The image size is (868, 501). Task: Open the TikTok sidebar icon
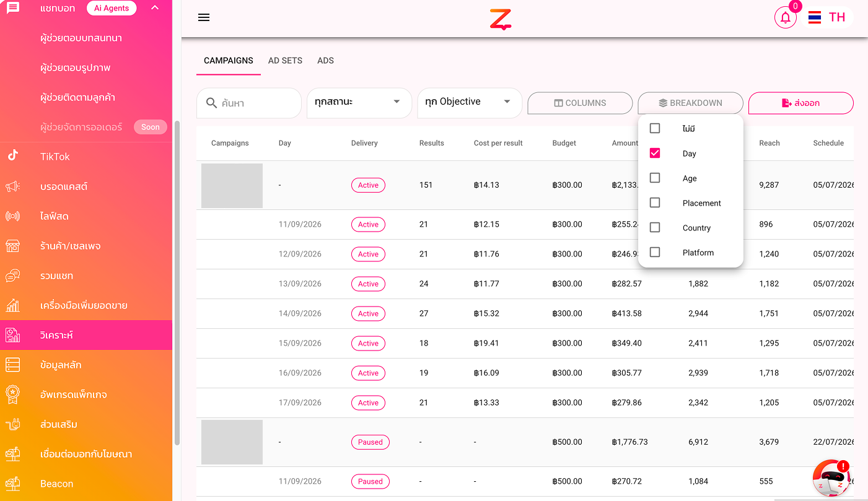(13, 156)
